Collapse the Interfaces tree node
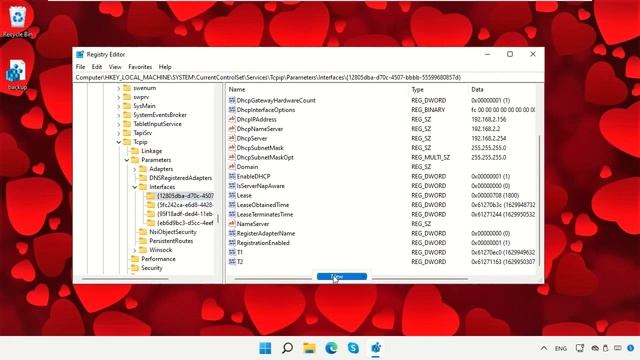 tap(135, 187)
